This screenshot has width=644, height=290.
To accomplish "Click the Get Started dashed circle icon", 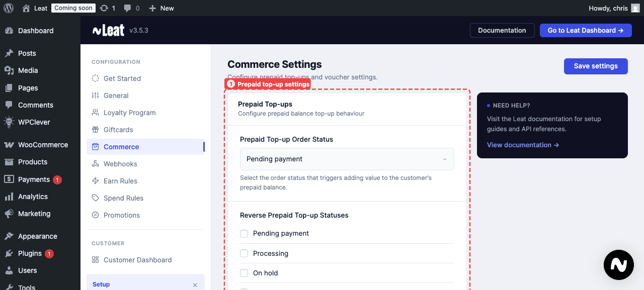I will click(x=96, y=78).
